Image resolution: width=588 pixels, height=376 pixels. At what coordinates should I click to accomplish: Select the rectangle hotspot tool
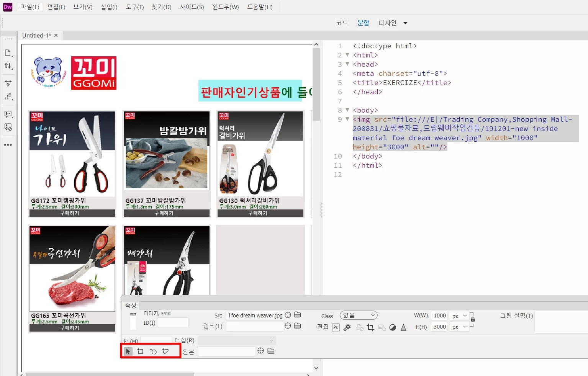coord(140,351)
